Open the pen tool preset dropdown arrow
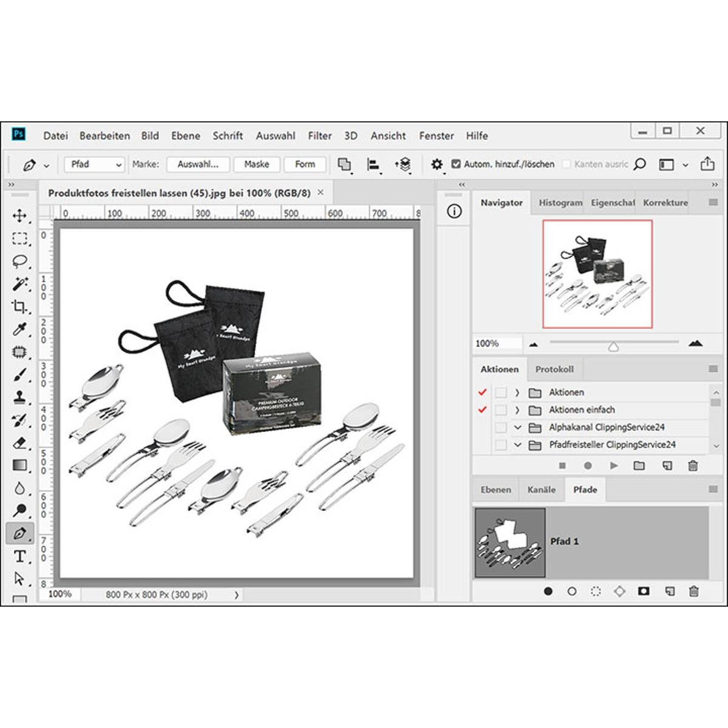The width and height of the screenshot is (728, 728). click(46, 165)
